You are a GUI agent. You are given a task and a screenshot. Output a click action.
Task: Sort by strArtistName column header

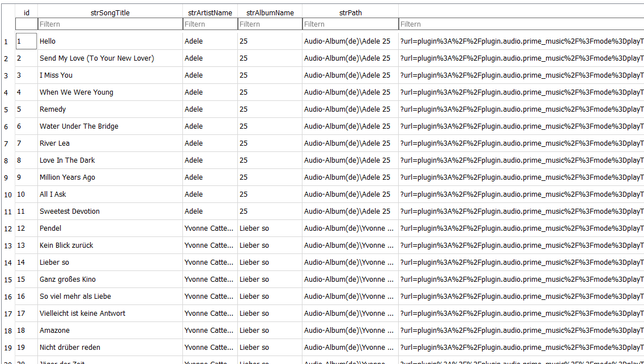coord(210,12)
